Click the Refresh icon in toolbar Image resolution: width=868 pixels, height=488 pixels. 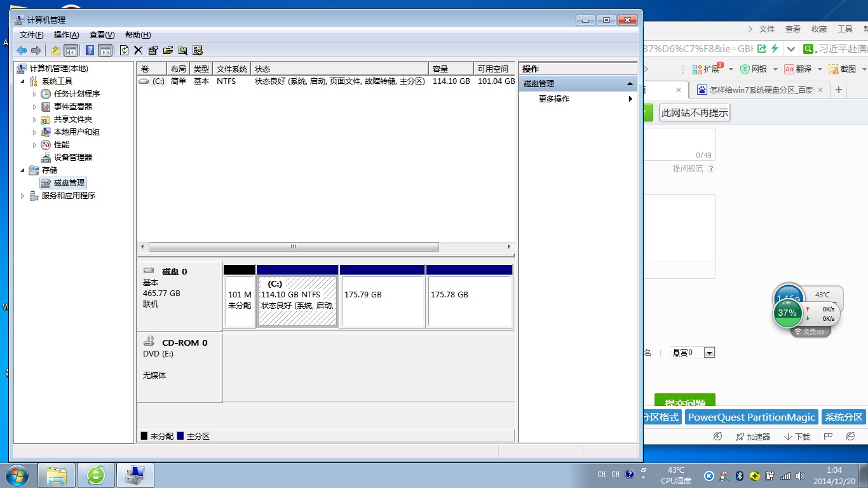pyautogui.click(x=124, y=50)
